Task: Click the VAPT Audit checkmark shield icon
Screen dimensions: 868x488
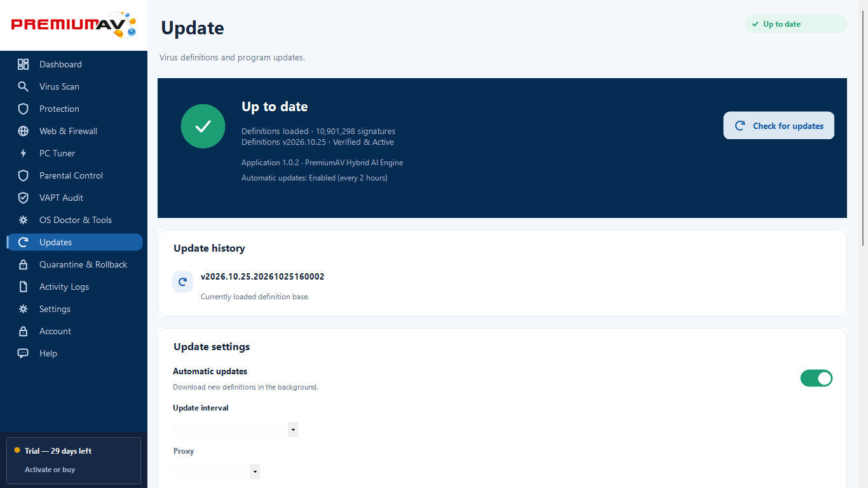Action: click(24, 198)
